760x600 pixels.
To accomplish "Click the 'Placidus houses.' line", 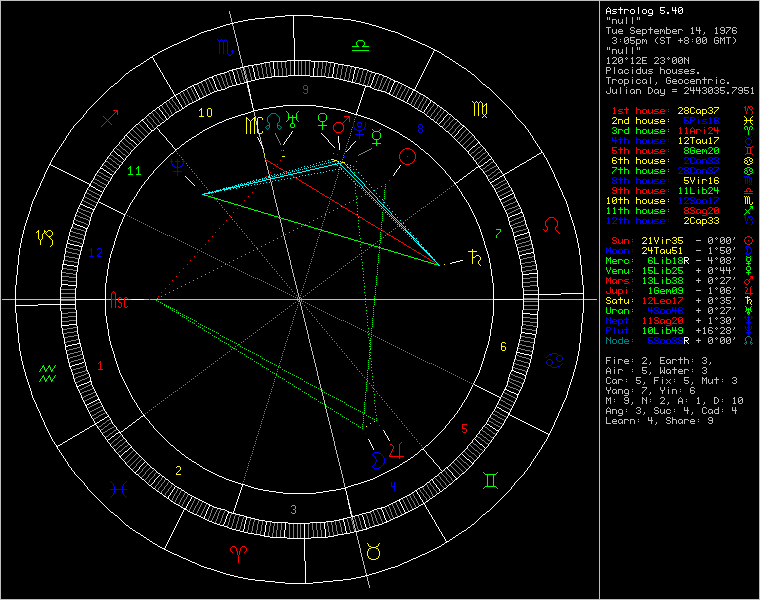I will click(653, 71).
